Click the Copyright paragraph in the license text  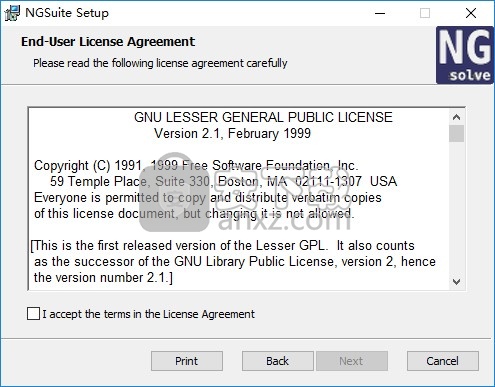215,189
